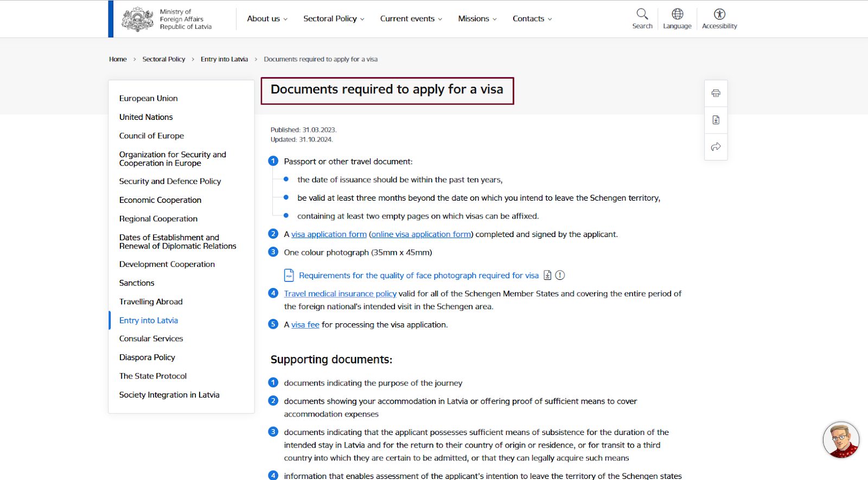Download the page with document download icon
Viewport: 868px width, 480px height.
[x=716, y=120]
